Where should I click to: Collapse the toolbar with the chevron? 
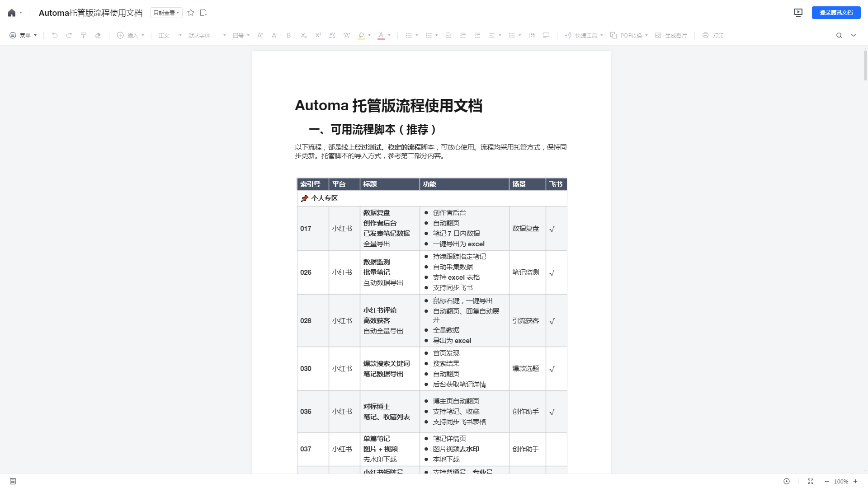(x=854, y=35)
